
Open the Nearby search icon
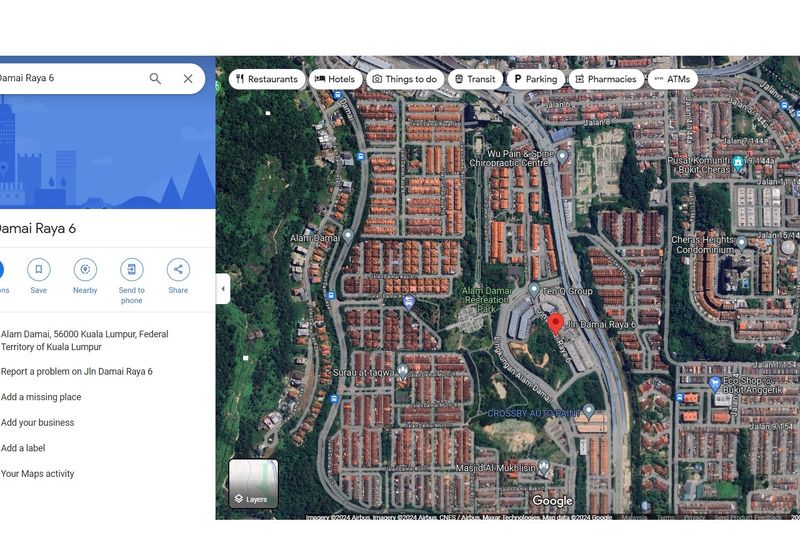tap(85, 270)
